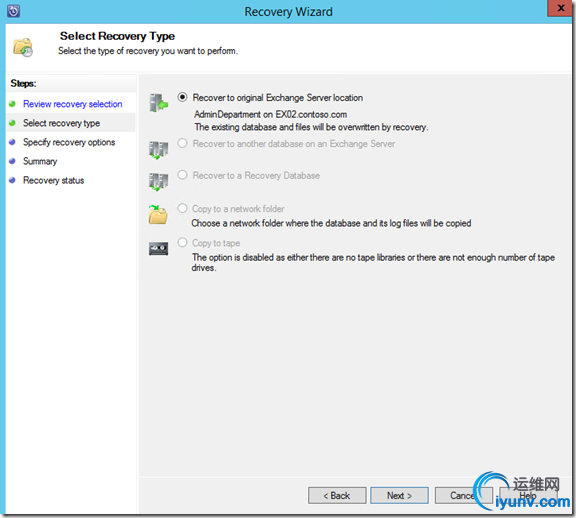
Task: Click green status bullet beside Review recovery selection
Action: [x=12, y=104]
